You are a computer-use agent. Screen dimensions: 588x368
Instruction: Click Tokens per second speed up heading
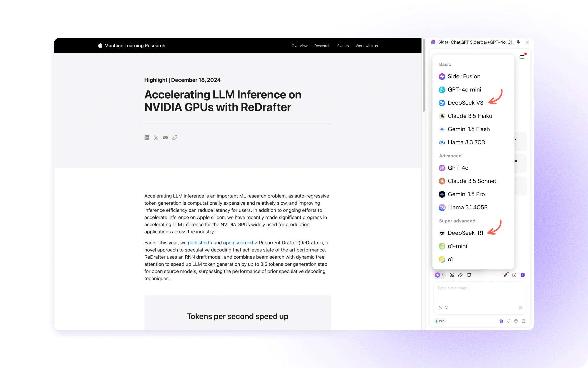coord(237,316)
